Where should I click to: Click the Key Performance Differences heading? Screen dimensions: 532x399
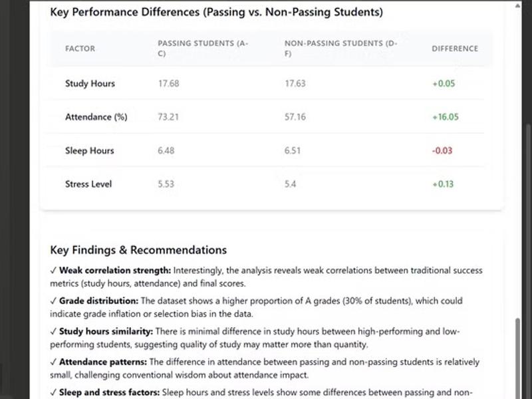(216, 12)
